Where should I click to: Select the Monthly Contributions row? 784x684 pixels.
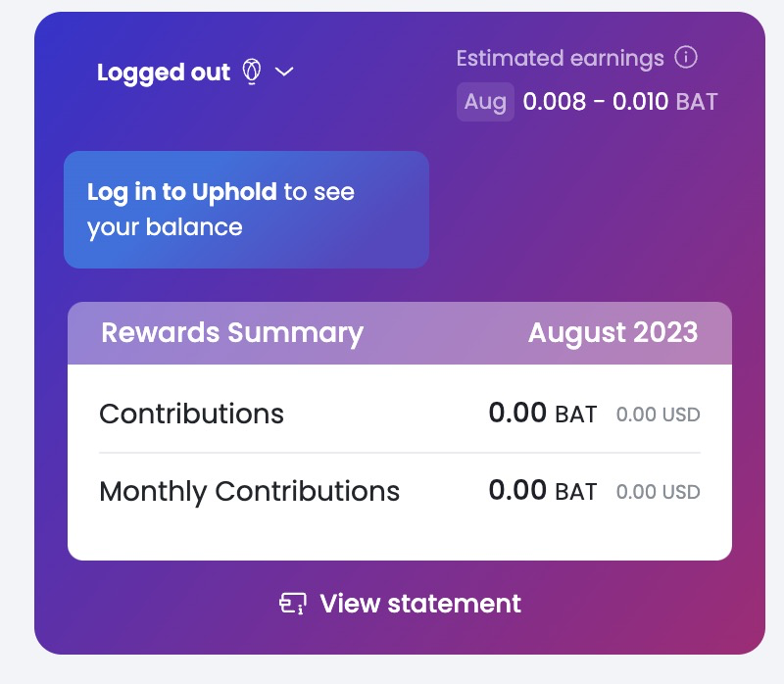[x=249, y=490]
